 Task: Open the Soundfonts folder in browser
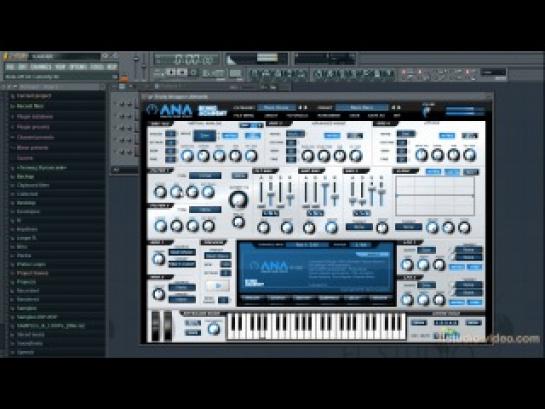point(30,343)
